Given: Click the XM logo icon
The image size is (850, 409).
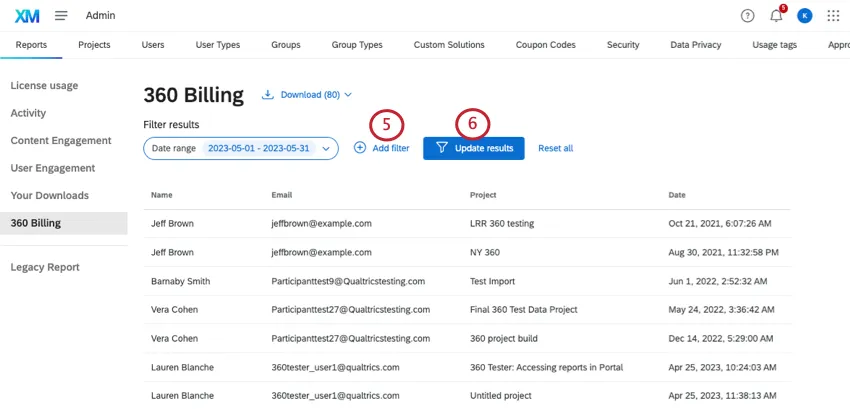Looking at the screenshot, I should click(x=27, y=16).
